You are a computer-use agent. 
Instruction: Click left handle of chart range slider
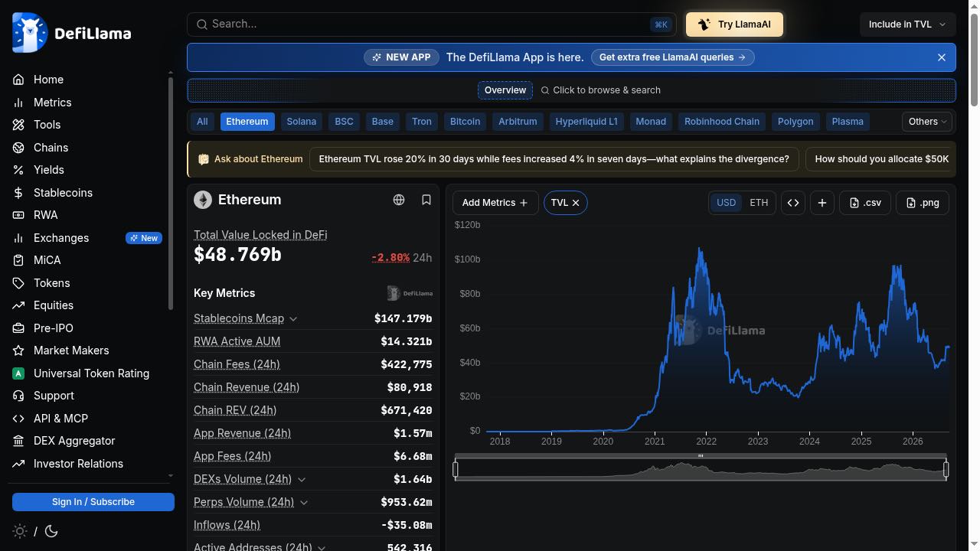tap(456, 469)
